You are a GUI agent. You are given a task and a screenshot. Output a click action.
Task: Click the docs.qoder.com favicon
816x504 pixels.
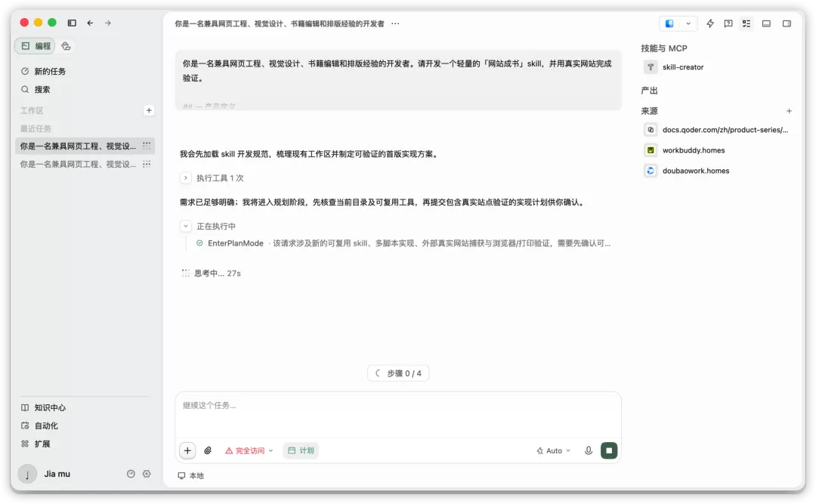point(650,130)
